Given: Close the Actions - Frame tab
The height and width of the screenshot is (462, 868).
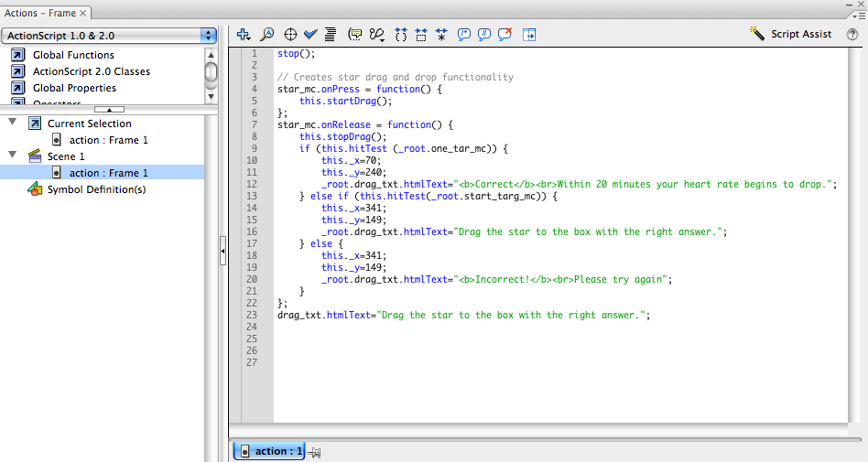Looking at the screenshot, I should point(83,13).
